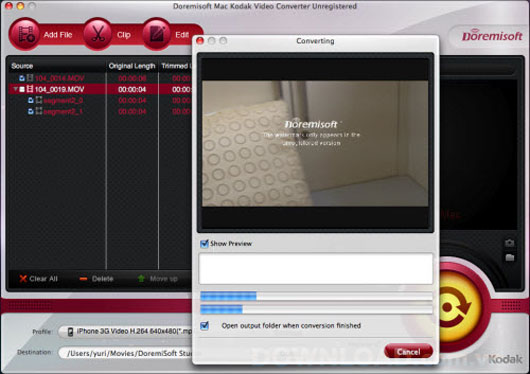This screenshot has height=374, width=530.
Task: Click the Original Length column header
Action: [132, 66]
